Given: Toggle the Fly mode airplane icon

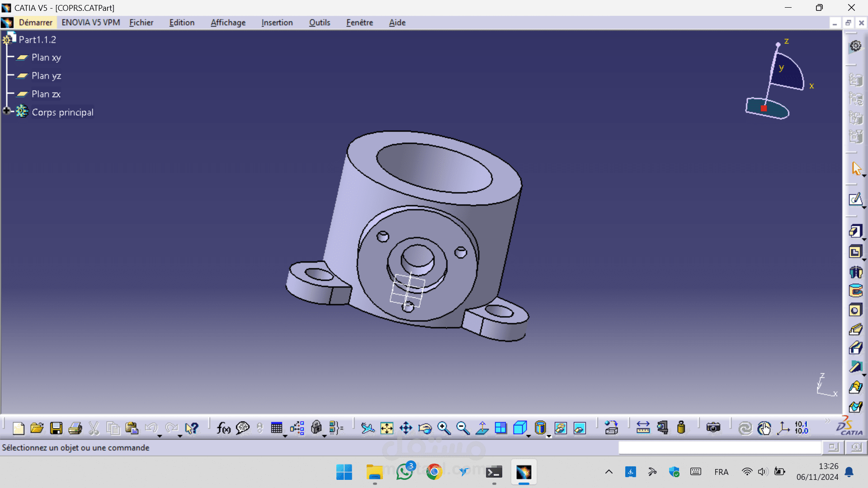Looking at the screenshot, I should [368, 427].
